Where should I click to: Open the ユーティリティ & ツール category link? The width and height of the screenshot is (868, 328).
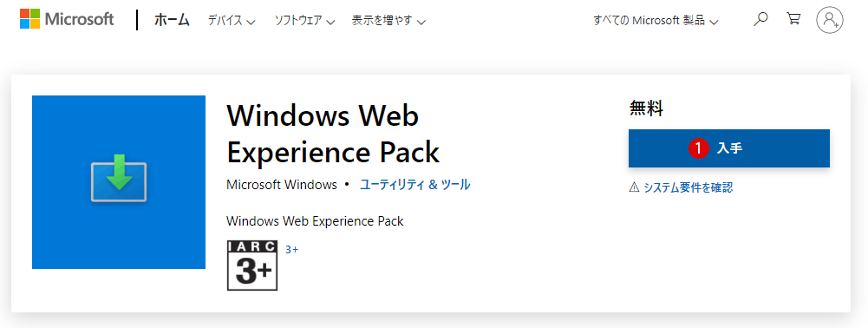pyautogui.click(x=415, y=185)
